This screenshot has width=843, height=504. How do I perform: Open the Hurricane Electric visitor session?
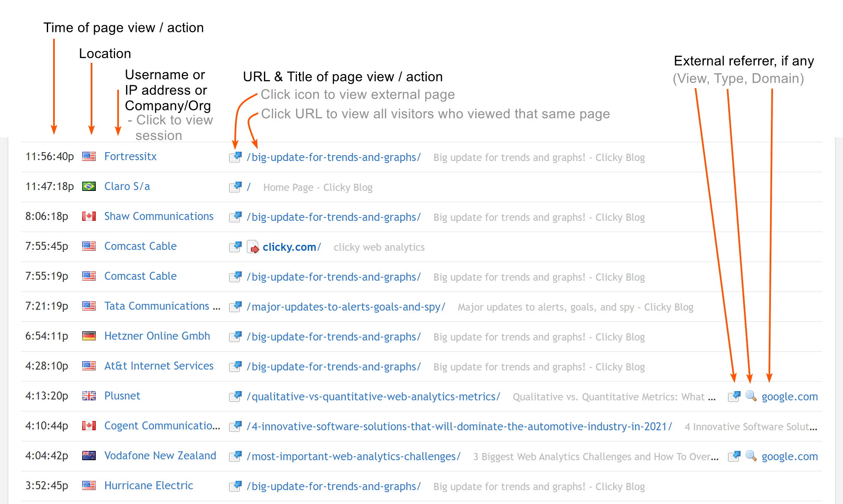click(x=148, y=485)
